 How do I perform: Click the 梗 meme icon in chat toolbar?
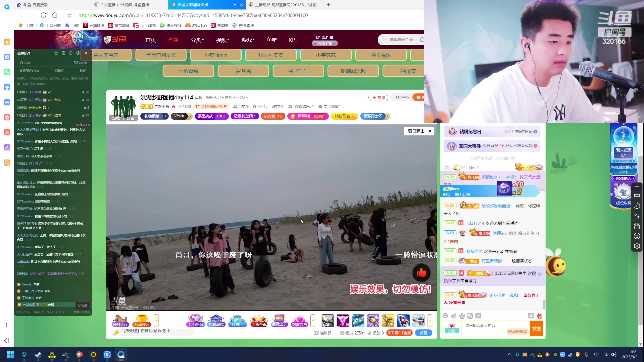[x=478, y=316]
